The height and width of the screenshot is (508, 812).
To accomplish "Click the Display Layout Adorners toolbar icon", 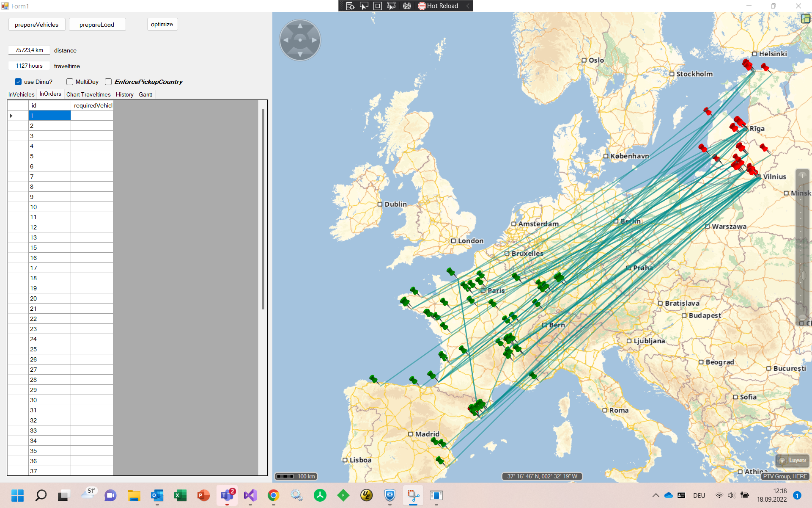I will coord(378,6).
